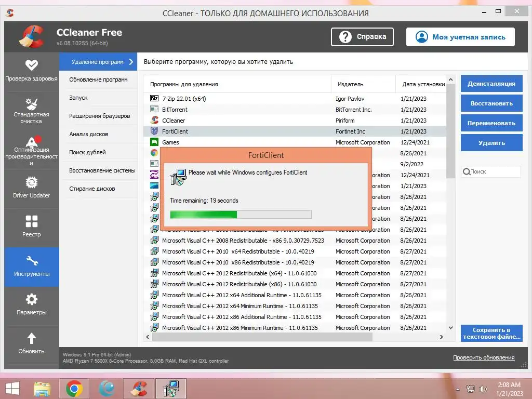Click search magnifier icon

pos(467,171)
